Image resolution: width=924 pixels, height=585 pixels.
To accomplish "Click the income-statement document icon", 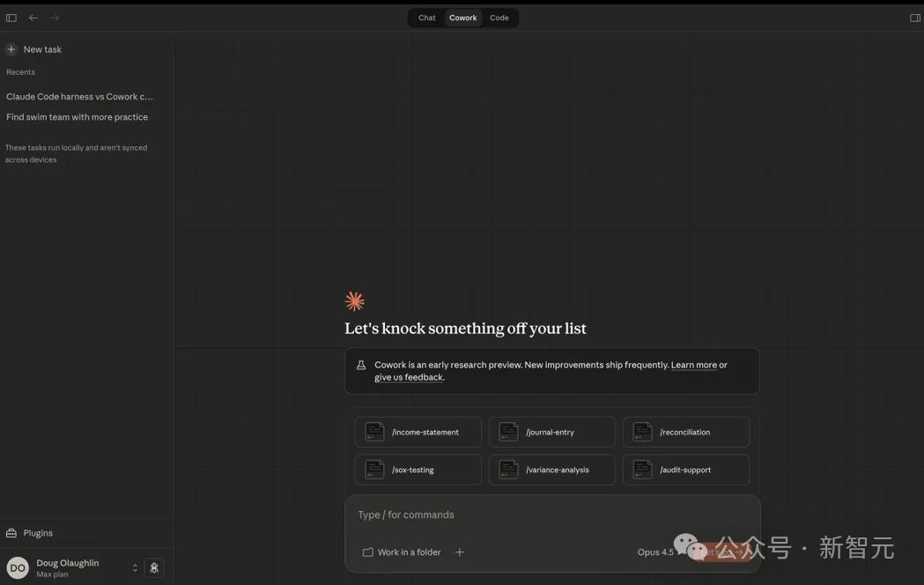I will click(374, 432).
